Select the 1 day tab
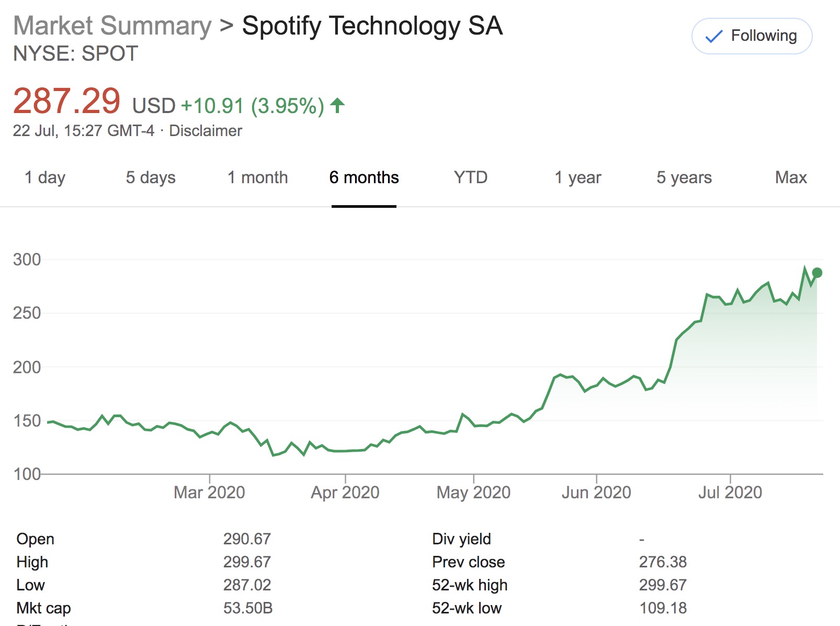The width and height of the screenshot is (840, 626). click(x=45, y=177)
